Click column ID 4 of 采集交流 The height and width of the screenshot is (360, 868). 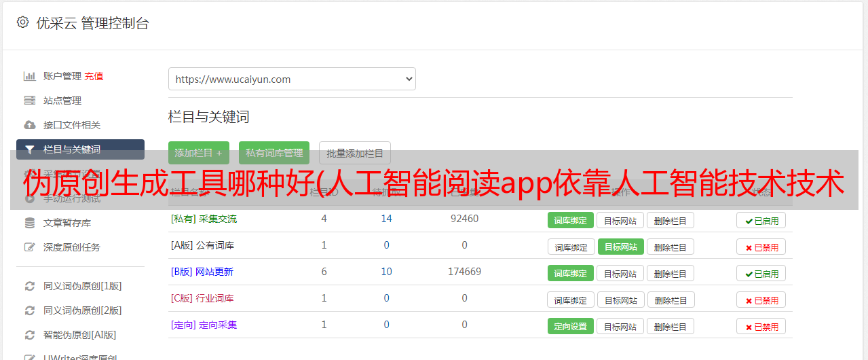pos(324,219)
